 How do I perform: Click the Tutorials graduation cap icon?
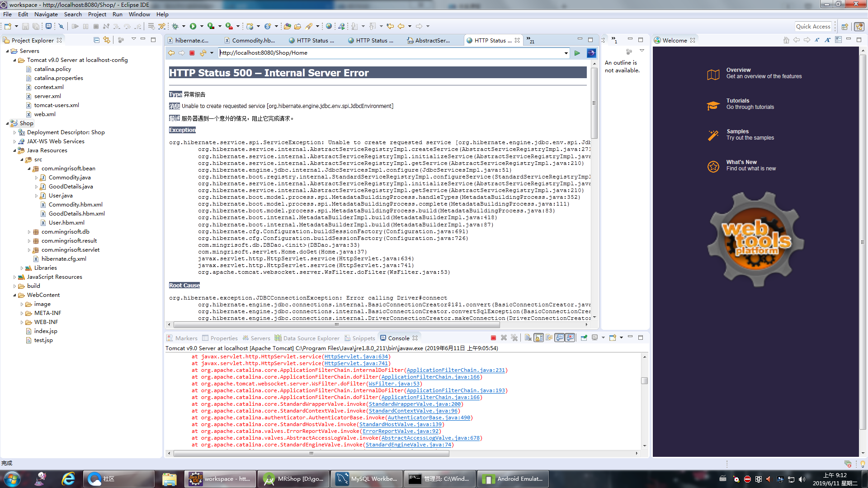pos(713,106)
